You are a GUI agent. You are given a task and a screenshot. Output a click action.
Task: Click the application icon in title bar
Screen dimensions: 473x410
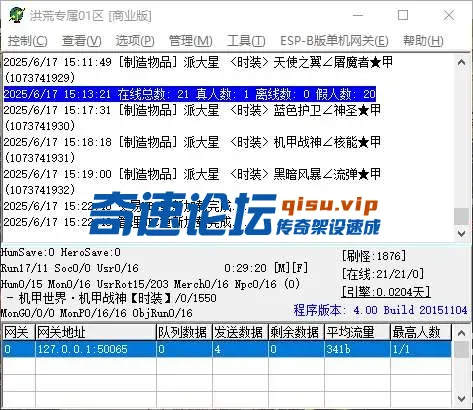point(17,15)
